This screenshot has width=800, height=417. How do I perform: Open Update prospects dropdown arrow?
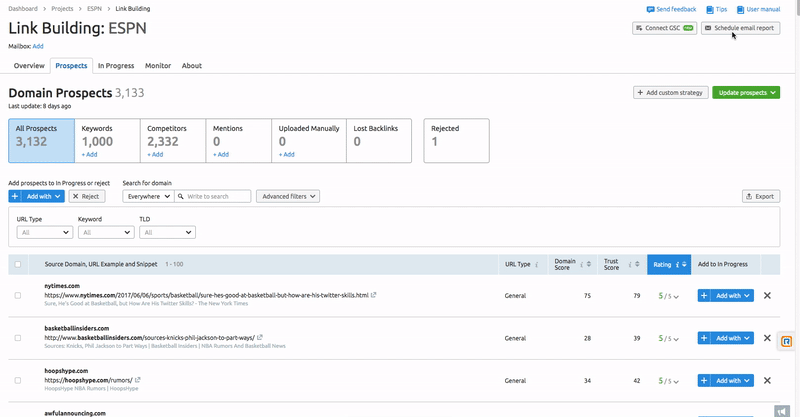point(773,92)
